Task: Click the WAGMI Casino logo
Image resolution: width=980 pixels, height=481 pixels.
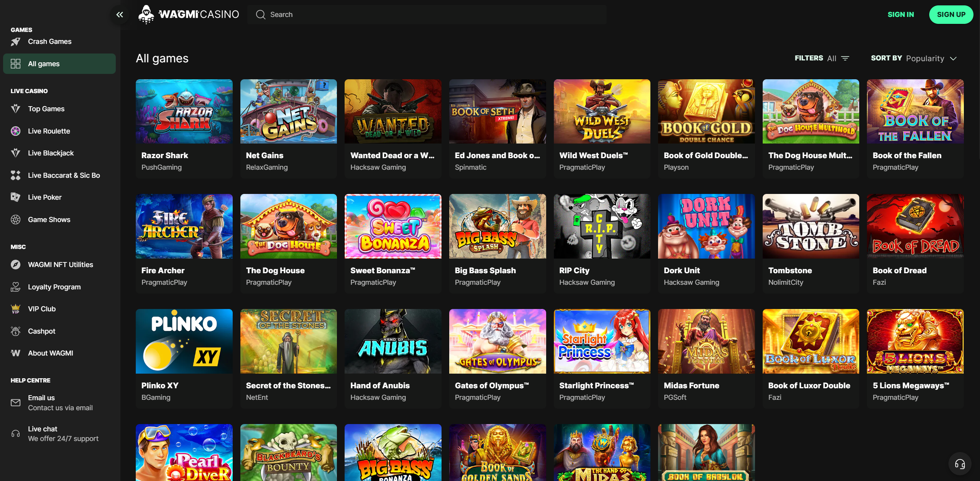Action: pos(188,15)
